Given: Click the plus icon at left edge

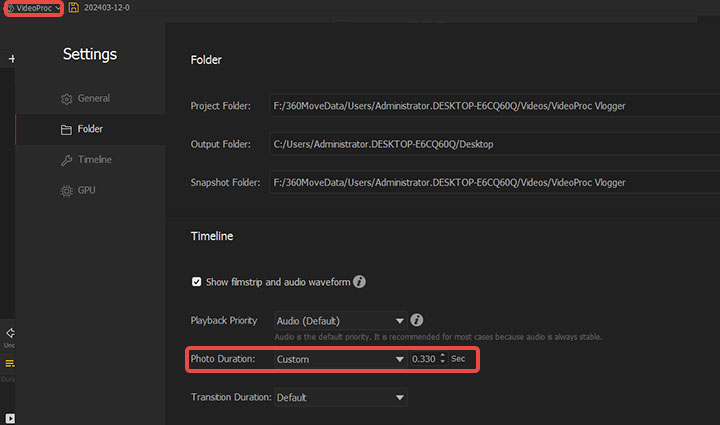Looking at the screenshot, I should pyautogui.click(x=11, y=60).
